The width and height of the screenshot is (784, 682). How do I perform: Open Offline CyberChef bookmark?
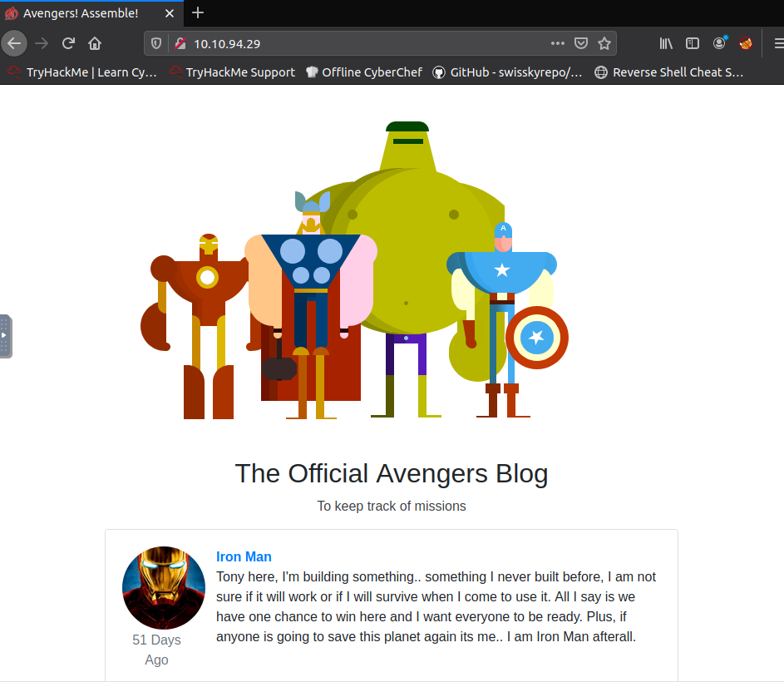[364, 72]
